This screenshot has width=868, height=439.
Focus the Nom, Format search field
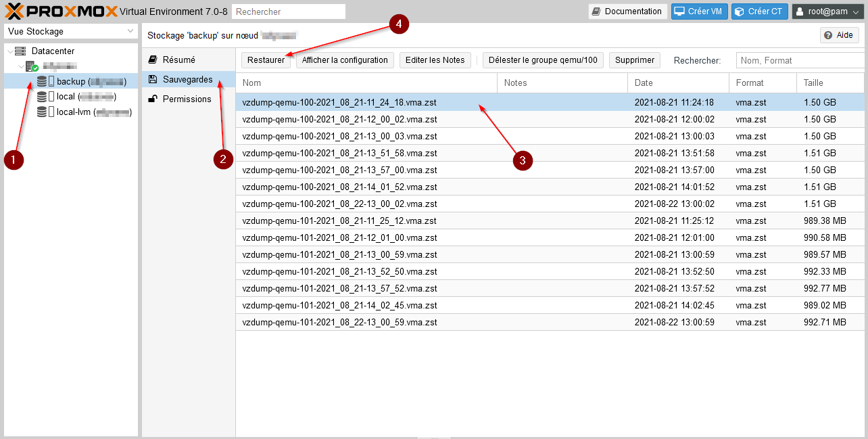pyautogui.click(x=799, y=61)
